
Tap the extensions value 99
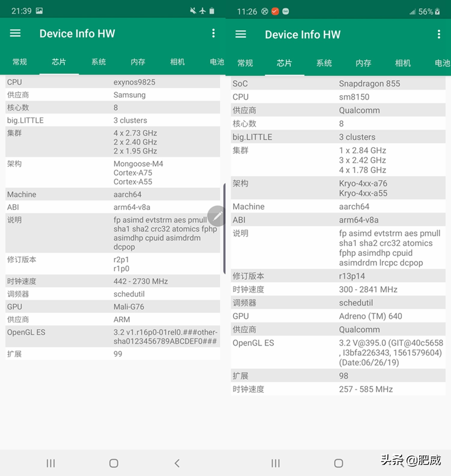(118, 354)
